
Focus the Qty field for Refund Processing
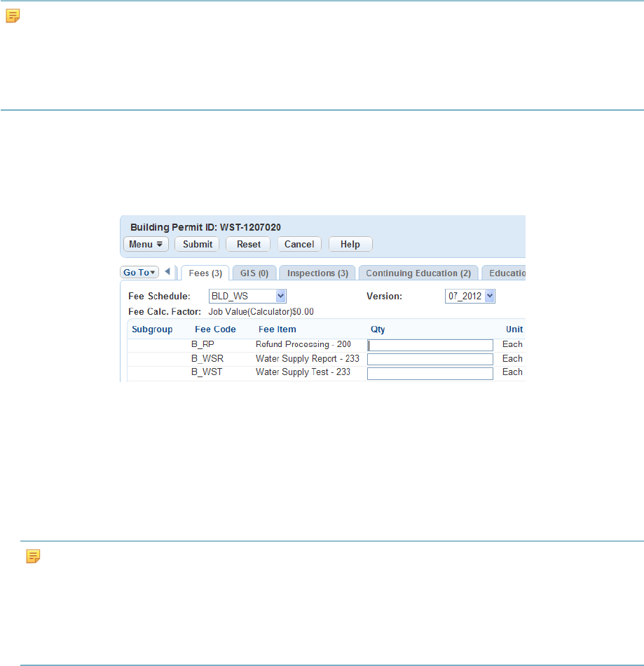click(430, 346)
